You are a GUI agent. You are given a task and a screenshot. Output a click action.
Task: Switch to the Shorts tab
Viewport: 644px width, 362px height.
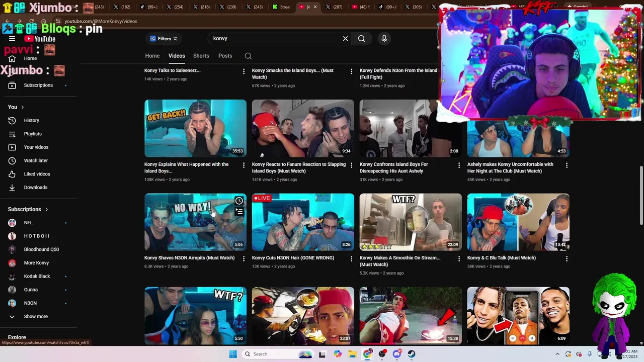pyautogui.click(x=201, y=56)
